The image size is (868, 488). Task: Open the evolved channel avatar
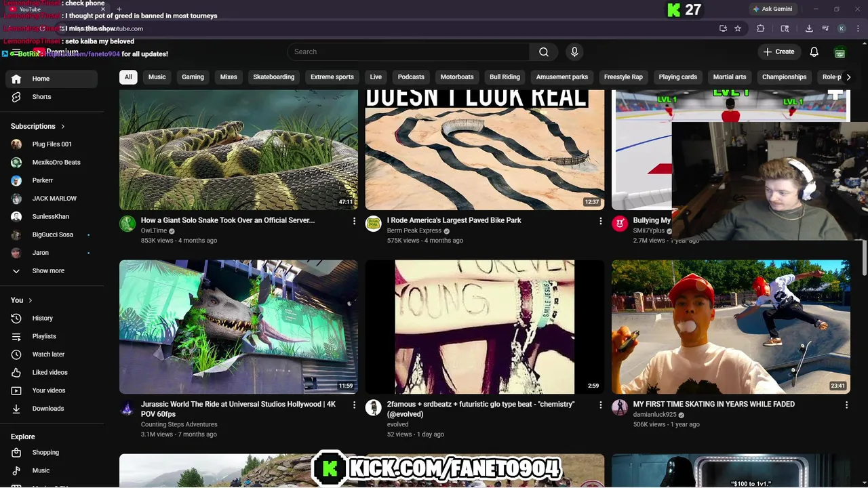click(374, 408)
